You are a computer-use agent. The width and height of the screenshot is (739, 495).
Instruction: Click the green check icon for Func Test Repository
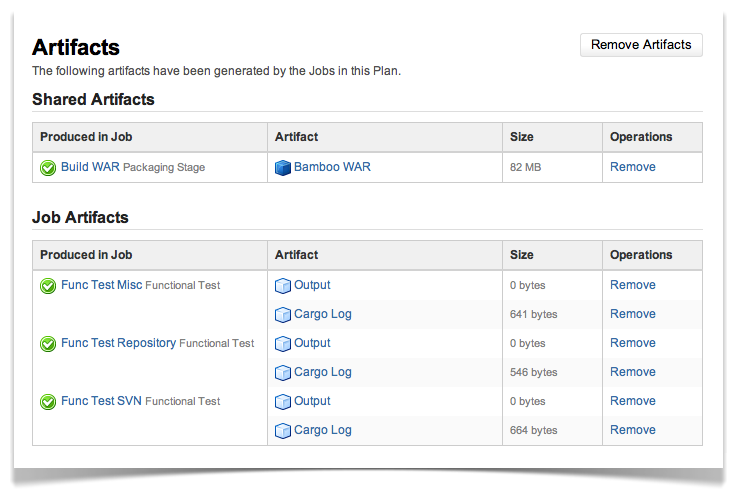[x=48, y=344]
